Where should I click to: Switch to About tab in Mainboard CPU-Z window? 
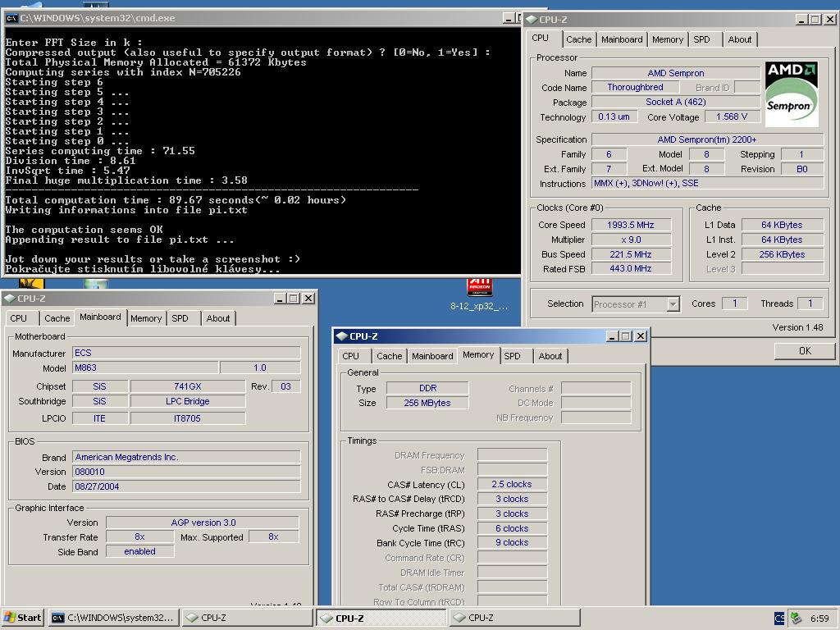pyautogui.click(x=218, y=318)
